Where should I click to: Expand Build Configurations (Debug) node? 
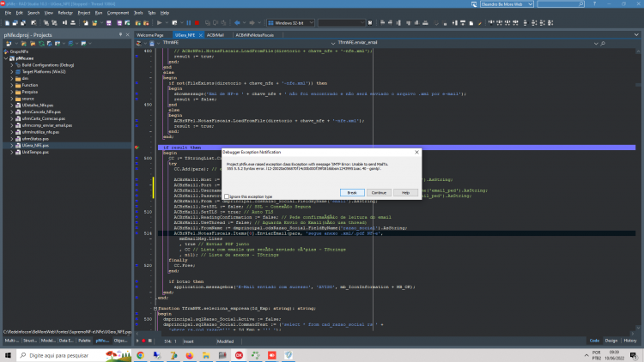tap(12, 65)
